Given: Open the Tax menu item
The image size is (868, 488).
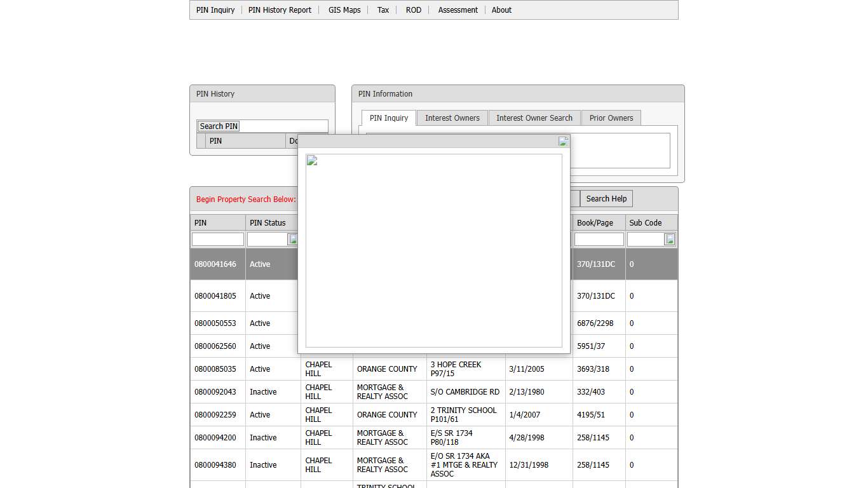Looking at the screenshot, I should 383,10.
